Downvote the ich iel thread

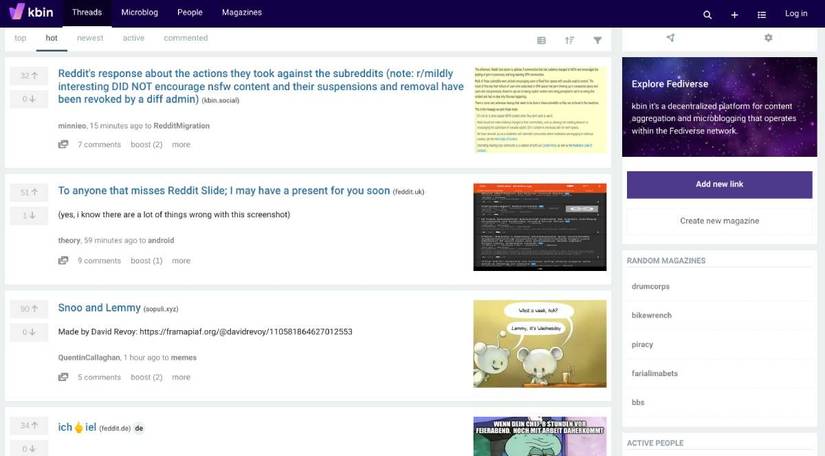29,448
